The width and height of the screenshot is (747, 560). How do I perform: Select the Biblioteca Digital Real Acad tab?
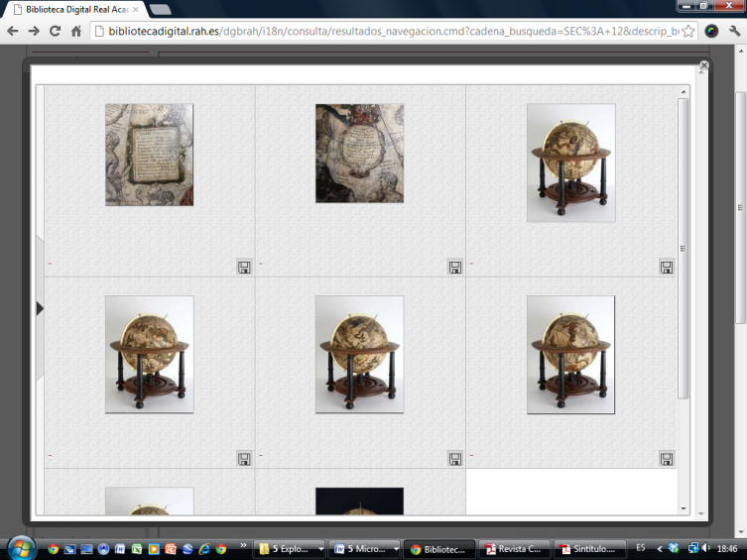click(76, 10)
